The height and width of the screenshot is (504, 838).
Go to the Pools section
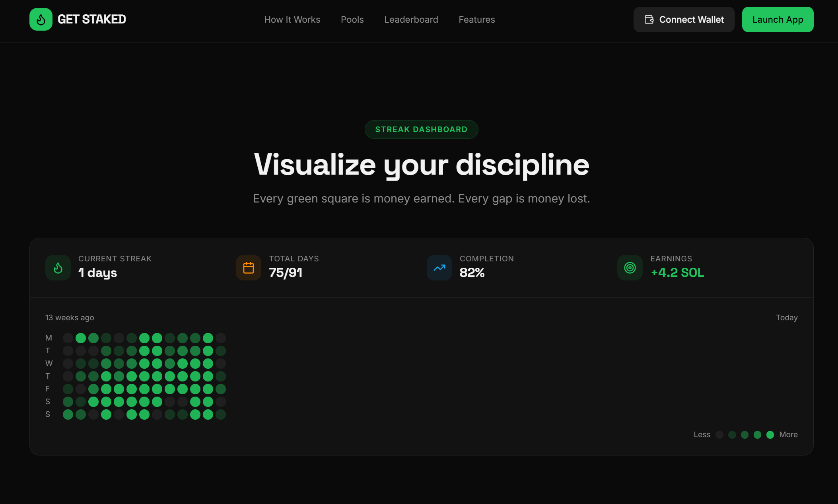(x=352, y=19)
